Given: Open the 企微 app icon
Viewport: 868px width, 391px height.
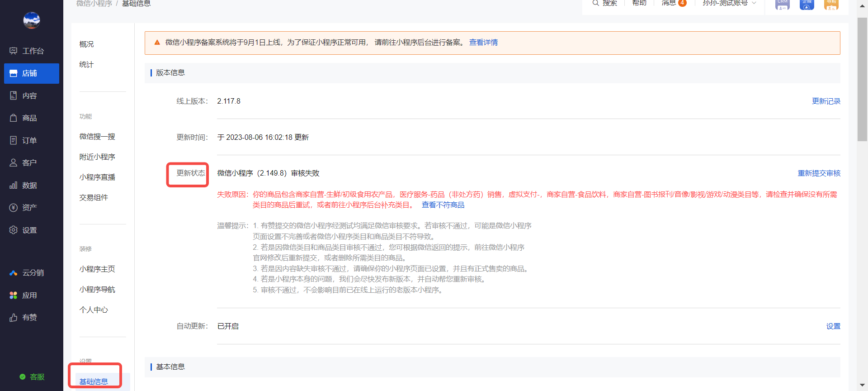Looking at the screenshot, I should pyautogui.click(x=807, y=4).
